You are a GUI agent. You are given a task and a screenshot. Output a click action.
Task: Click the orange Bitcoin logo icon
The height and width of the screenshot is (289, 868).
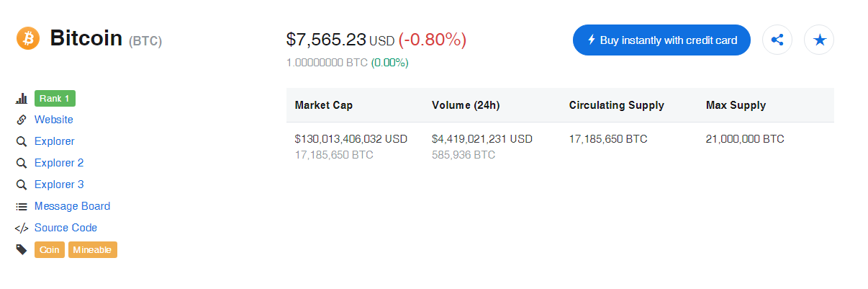[28, 38]
